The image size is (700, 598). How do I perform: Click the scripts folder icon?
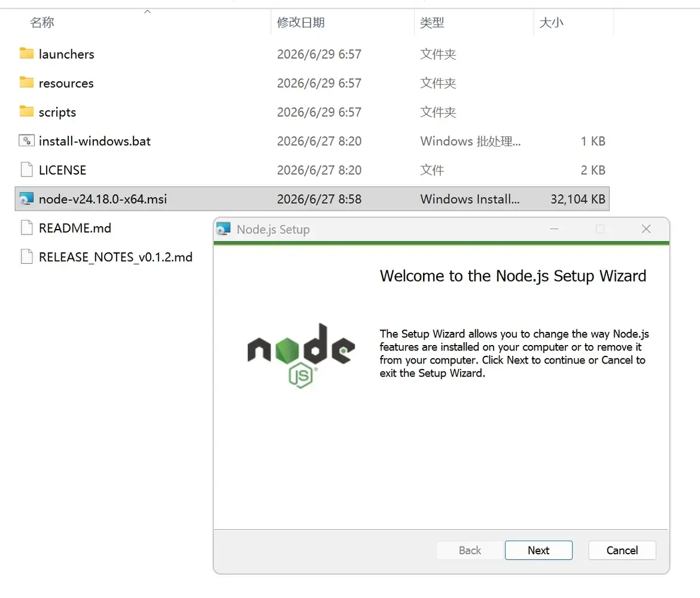[26, 112]
